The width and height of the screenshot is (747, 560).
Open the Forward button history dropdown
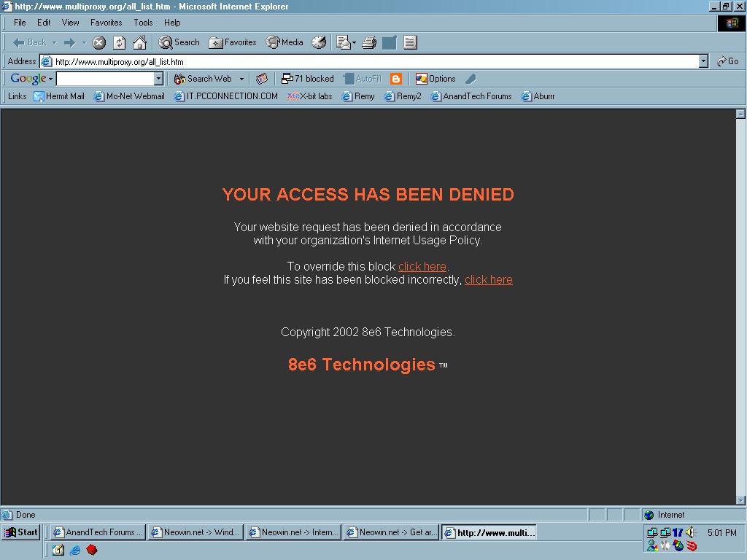pos(85,43)
